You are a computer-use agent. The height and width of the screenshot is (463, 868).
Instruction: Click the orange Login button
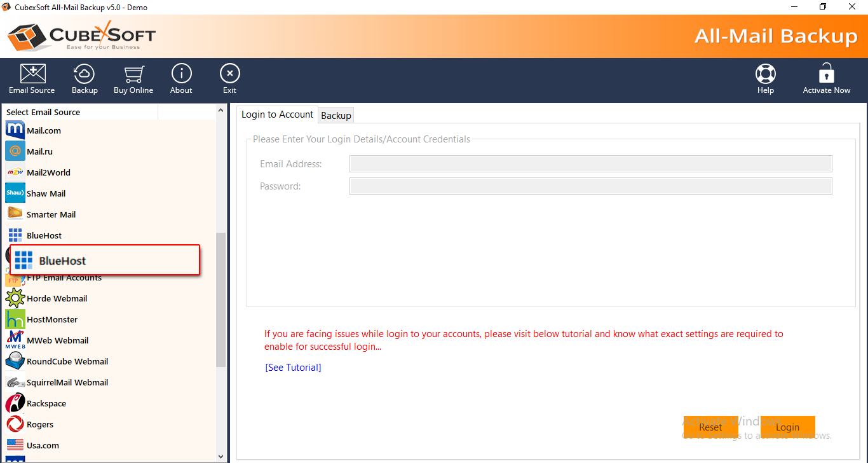coord(787,427)
